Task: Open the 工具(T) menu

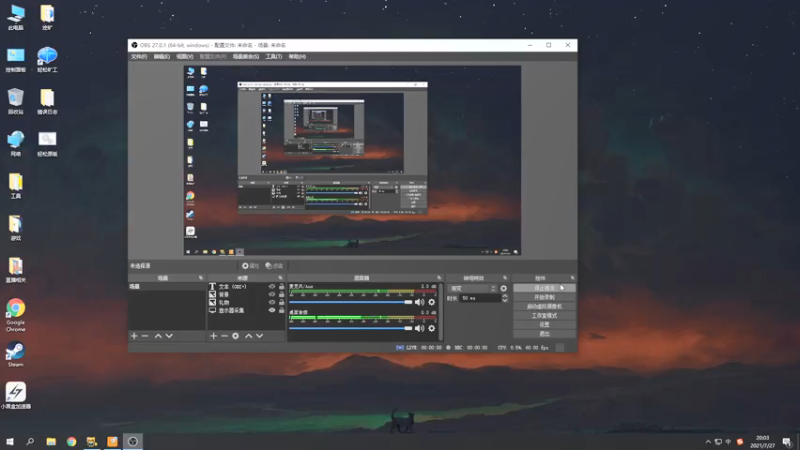Action: (x=273, y=57)
